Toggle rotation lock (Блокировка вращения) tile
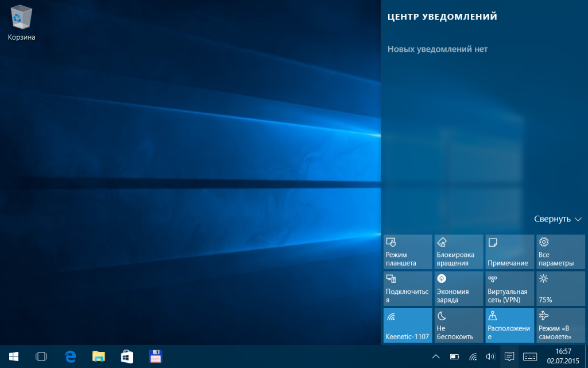Image resolution: width=588 pixels, height=368 pixels. pos(459,252)
